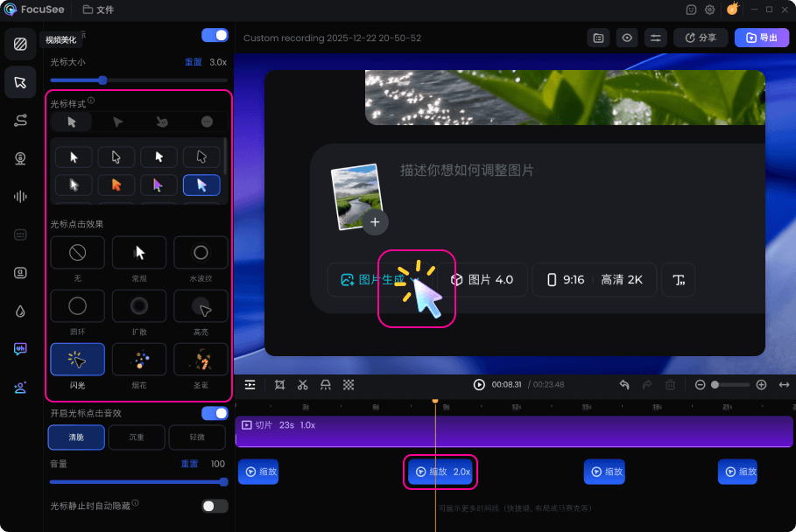
Task: Select the crop tool in timeline toolbar
Action: tap(279, 385)
